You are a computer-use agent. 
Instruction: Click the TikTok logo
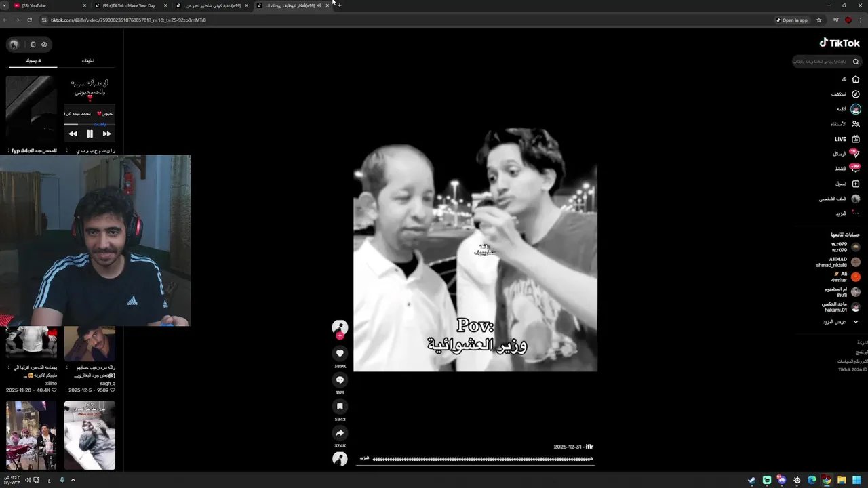tap(840, 43)
